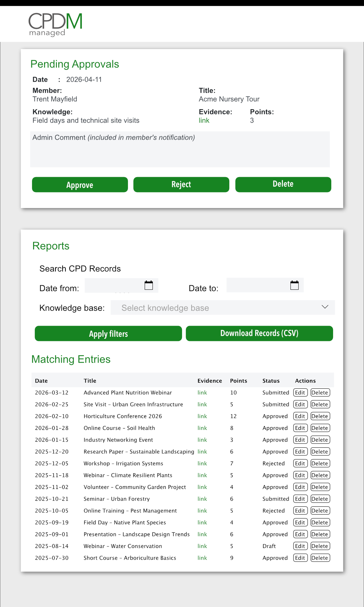Image resolution: width=364 pixels, height=607 pixels.
Task: Approve the Acme Nursery Tour submission
Action: pos(80,185)
